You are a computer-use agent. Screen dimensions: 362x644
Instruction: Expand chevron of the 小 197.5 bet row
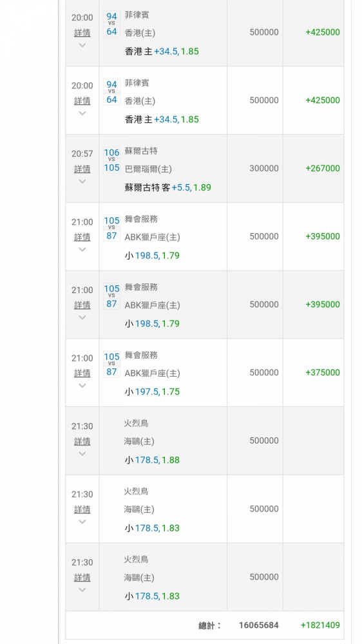point(82,385)
